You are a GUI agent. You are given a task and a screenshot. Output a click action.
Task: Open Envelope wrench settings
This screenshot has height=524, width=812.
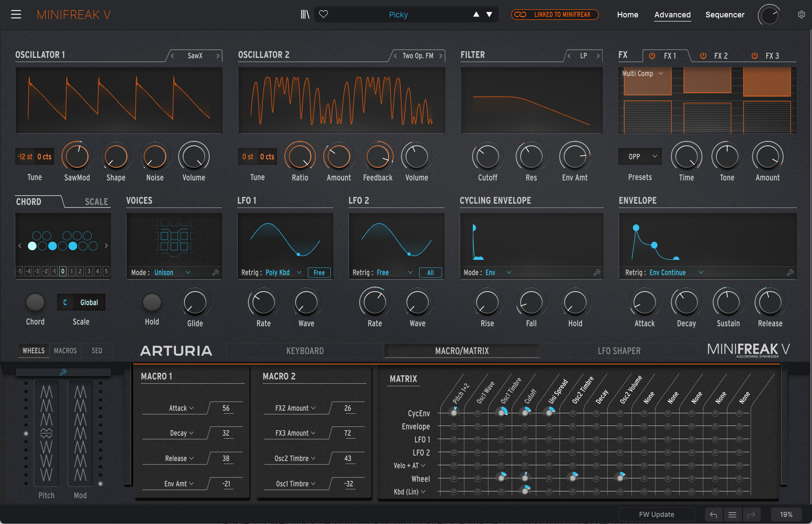point(790,273)
